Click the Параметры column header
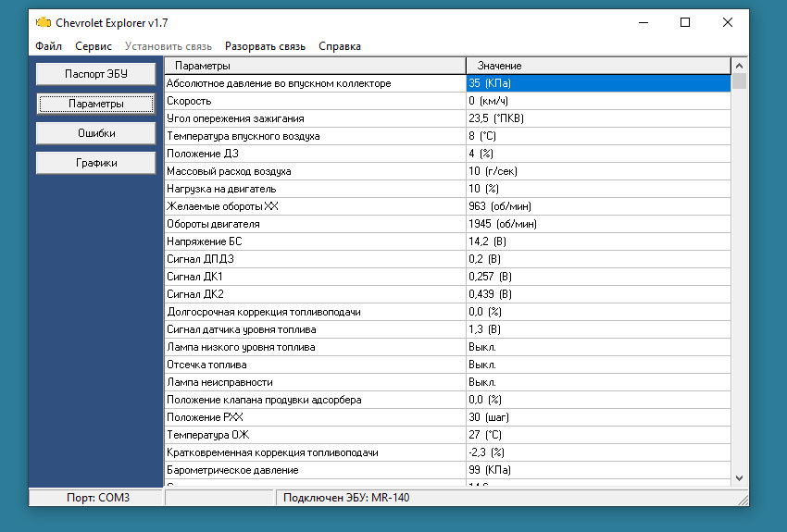Viewport: 787px width, 532px height. [315, 66]
